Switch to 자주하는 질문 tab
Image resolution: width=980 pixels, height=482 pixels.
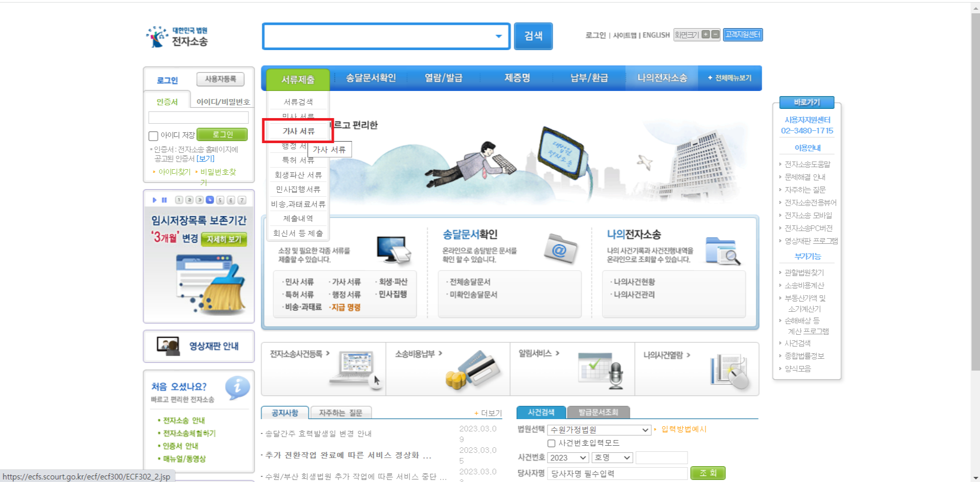click(x=340, y=413)
